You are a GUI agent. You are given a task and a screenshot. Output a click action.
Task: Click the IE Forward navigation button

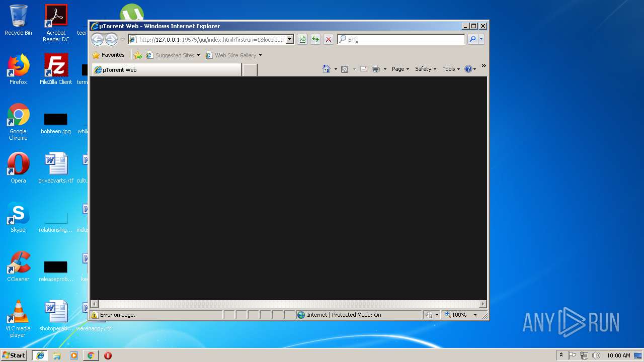tap(111, 39)
